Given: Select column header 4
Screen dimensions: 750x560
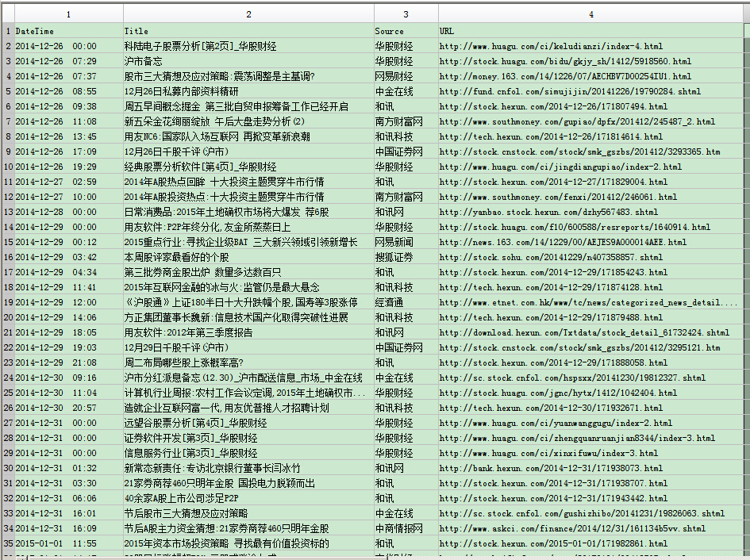Looking at the screenshot, I should click(591, 13).
